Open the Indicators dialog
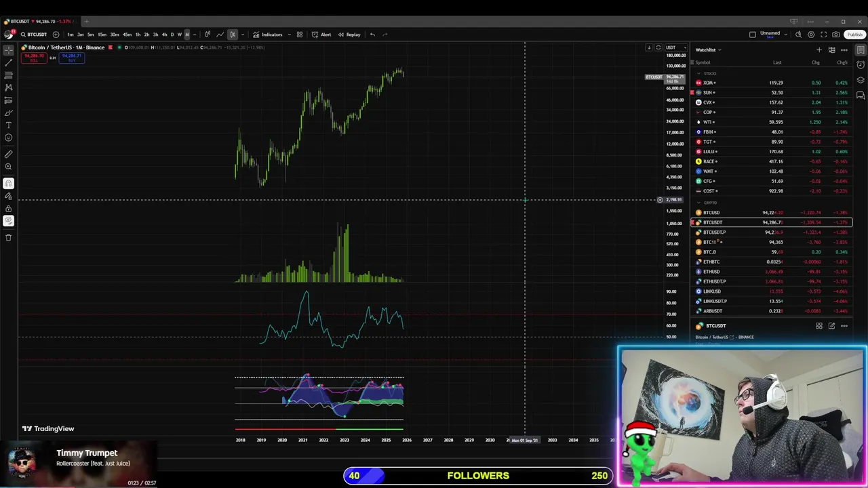Screen dimensions: 868x488 268,35
